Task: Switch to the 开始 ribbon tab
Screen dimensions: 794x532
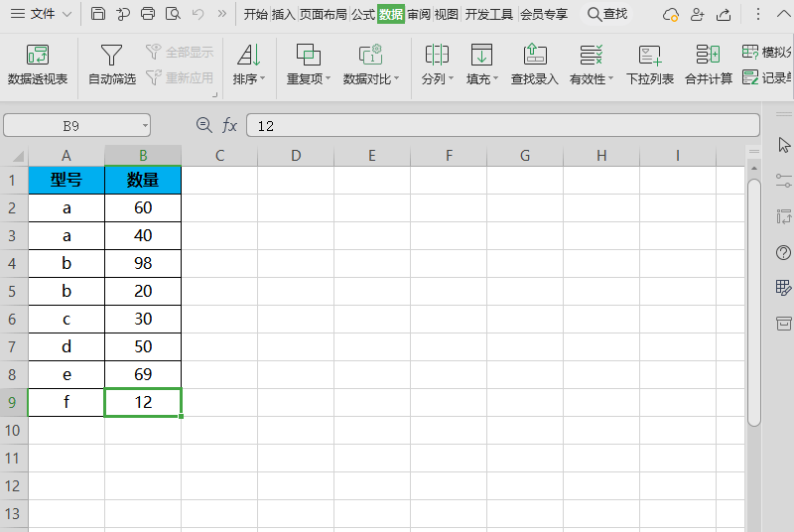Action: tap(256, 14)
